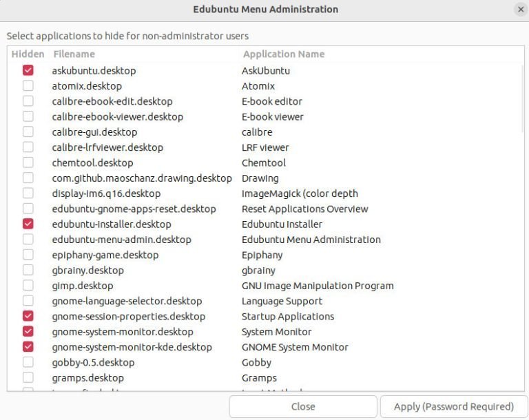This screenshot has height=420, width=529.
Task: Select the gobby-0.5.desktop filename
Action: [93, 362]
